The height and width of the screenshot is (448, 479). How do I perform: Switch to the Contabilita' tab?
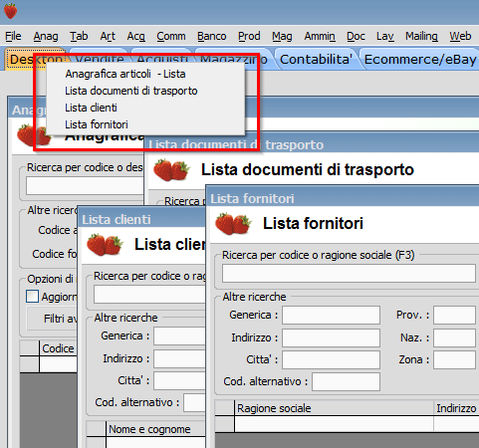pos(316,60)
